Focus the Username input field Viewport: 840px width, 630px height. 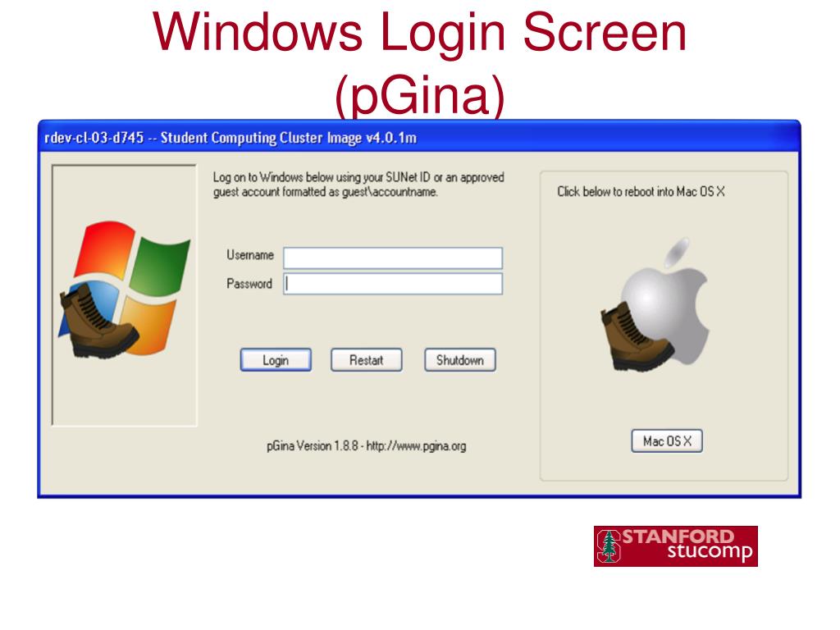click(393, 258)
